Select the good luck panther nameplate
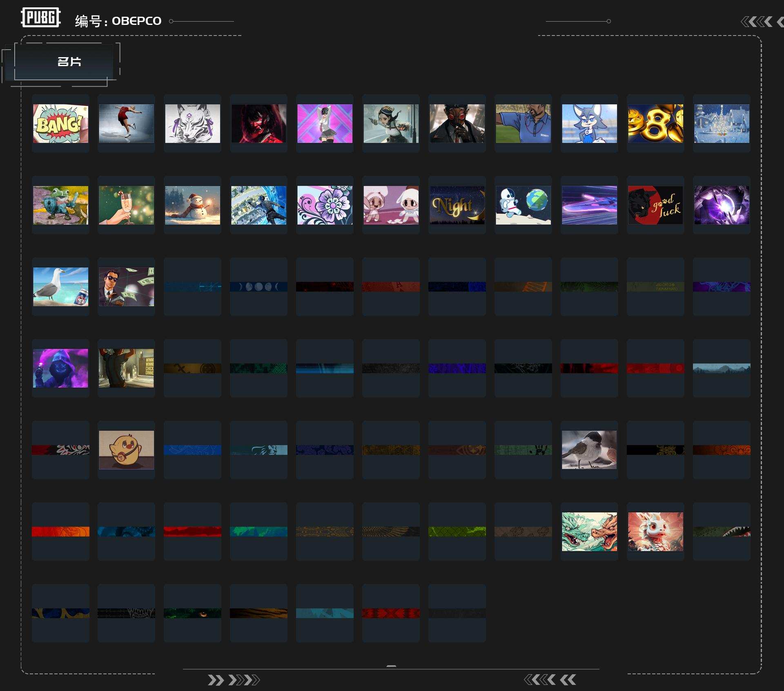784x691 pixels. point(655,205)
